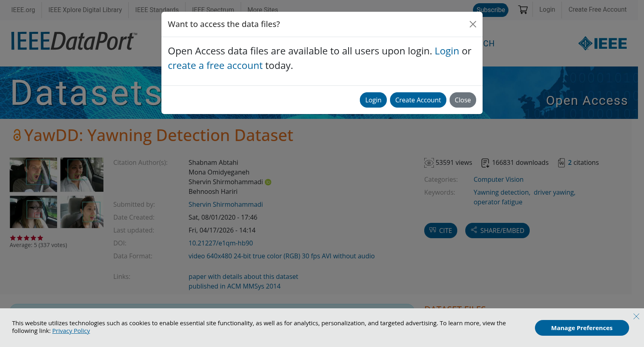
Task: Click the last updated value 'Fri, 04/17/2026 - 14:14'
Action: pos(222,231)
